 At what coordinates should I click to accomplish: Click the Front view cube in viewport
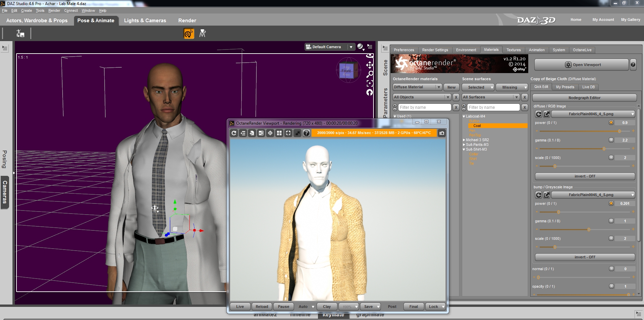coord(347,70)
